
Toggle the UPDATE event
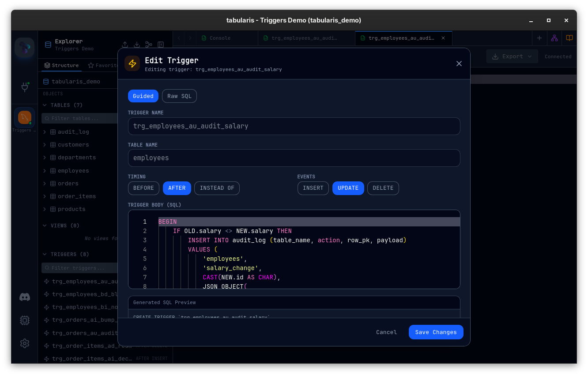(348, 188)
